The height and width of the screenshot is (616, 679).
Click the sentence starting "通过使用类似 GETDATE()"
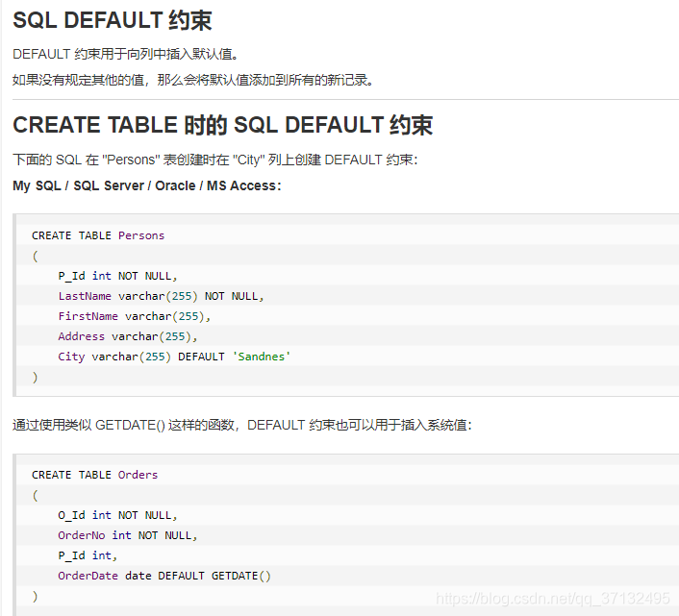[242, 425]
